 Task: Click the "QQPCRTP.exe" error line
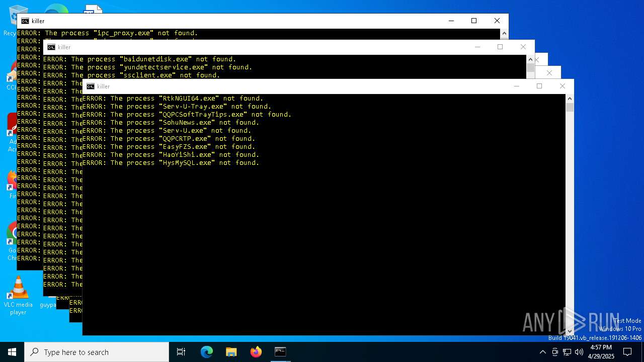(x=169, y=139)
